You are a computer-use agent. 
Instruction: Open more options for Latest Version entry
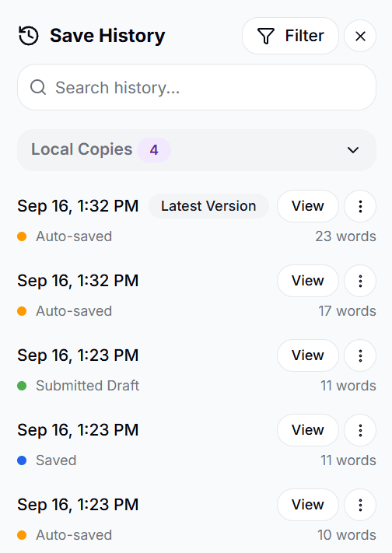(x=360, y=206)
